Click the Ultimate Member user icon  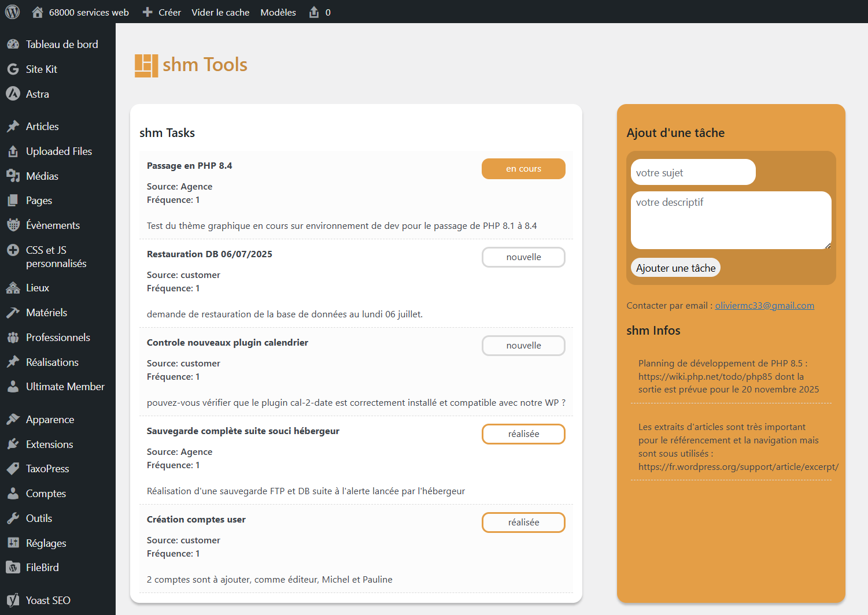tap(13, 387)
